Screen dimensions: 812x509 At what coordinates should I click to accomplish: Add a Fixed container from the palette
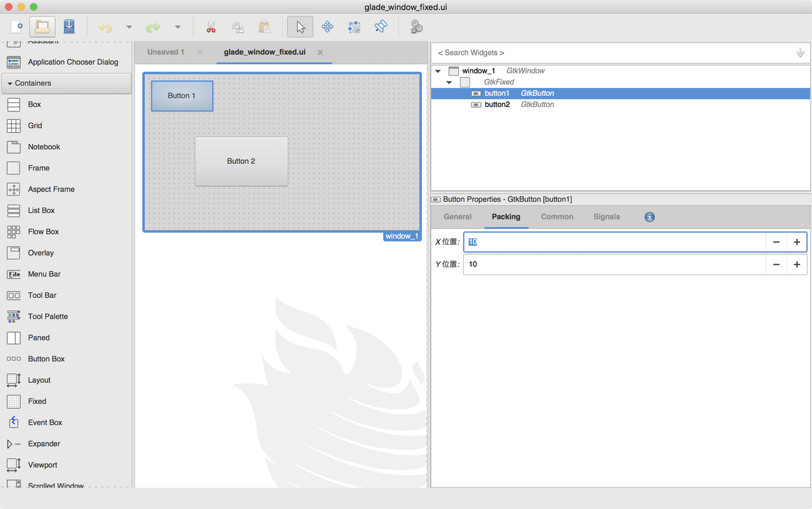point(36,401)
